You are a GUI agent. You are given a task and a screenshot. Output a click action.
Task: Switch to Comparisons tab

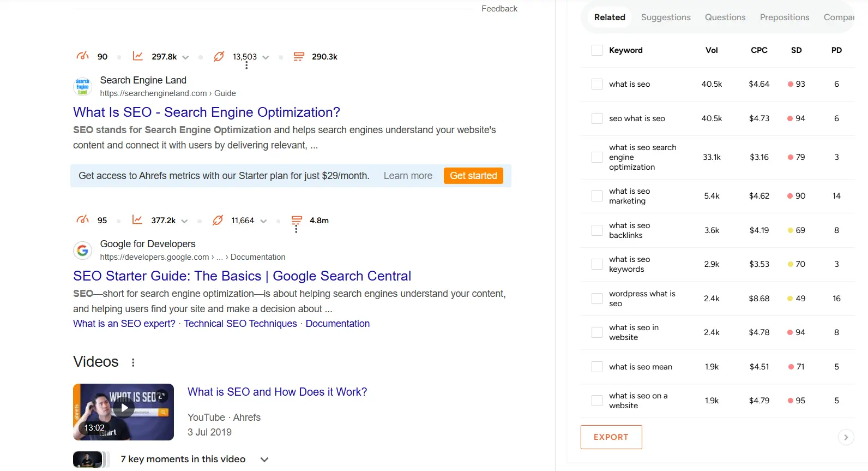(x=839, y=17)
